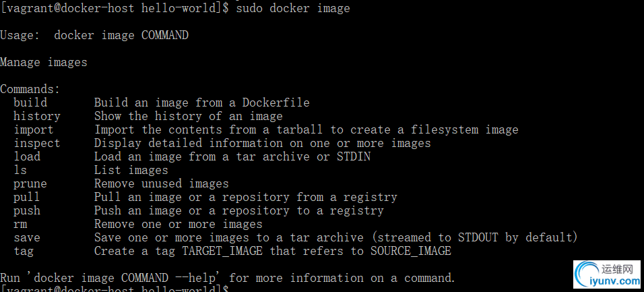This screenshot has height=292, width=644.
Task: Click the 'Usage:' line text
Action: [x=94, y=35]
